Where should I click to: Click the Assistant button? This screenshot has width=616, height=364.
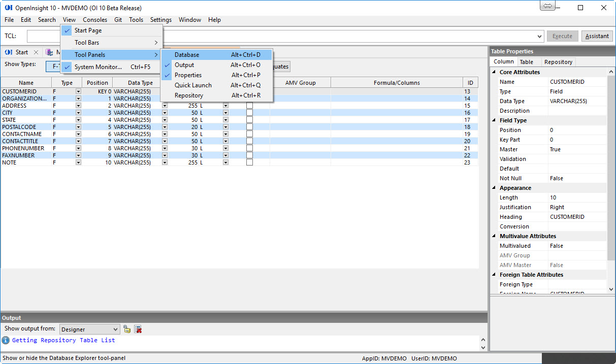597,36
